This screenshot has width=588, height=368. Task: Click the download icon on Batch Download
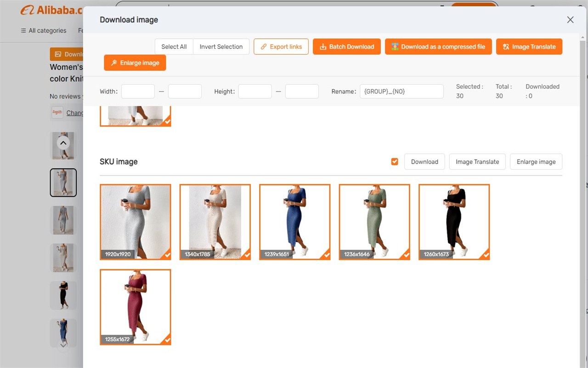(x=323, y=46)
